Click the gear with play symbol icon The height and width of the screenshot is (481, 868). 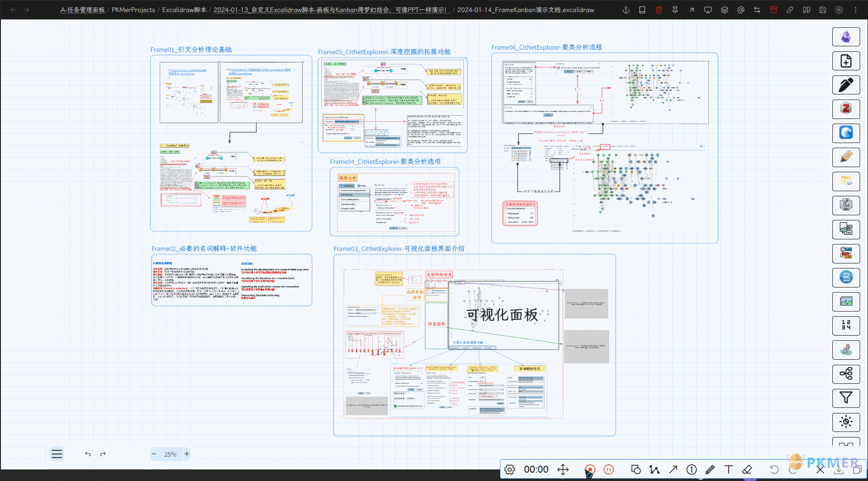(839, 10)
